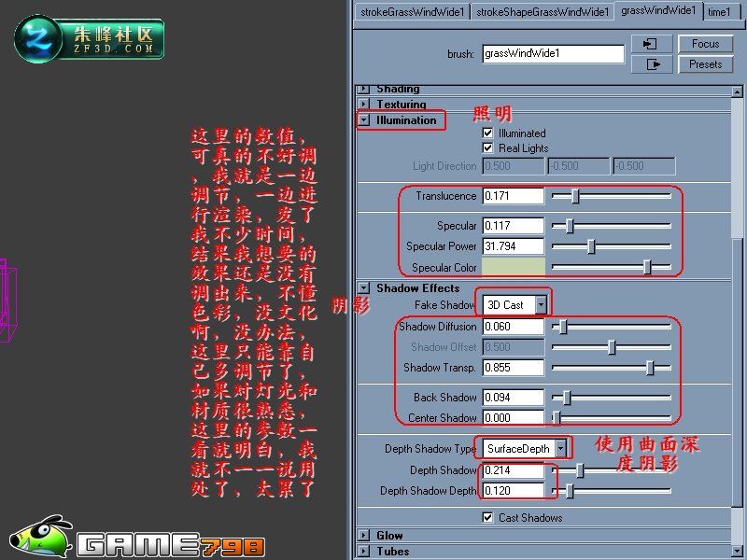Click the output connection arrow icon
747x560 pixels.
pyautogui.click(x=651, y=64)
